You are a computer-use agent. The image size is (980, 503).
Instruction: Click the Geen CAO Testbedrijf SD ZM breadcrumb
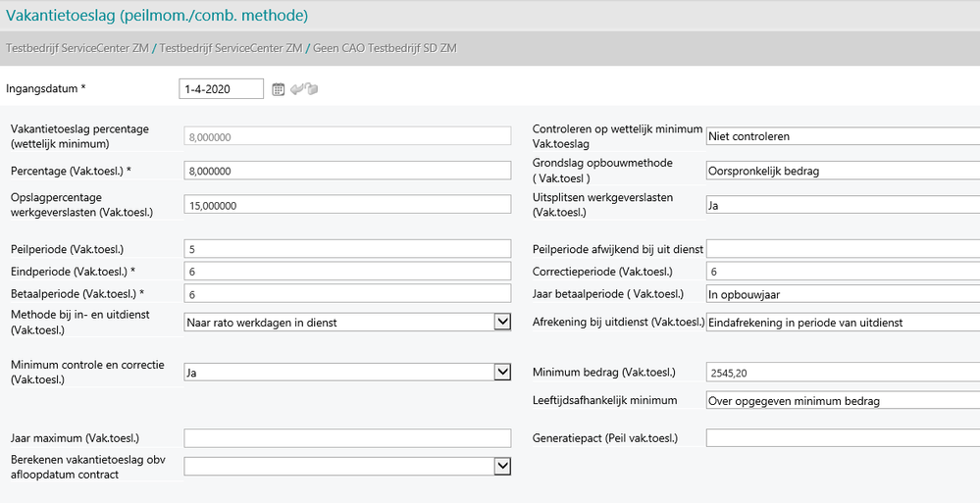(385, 48)
